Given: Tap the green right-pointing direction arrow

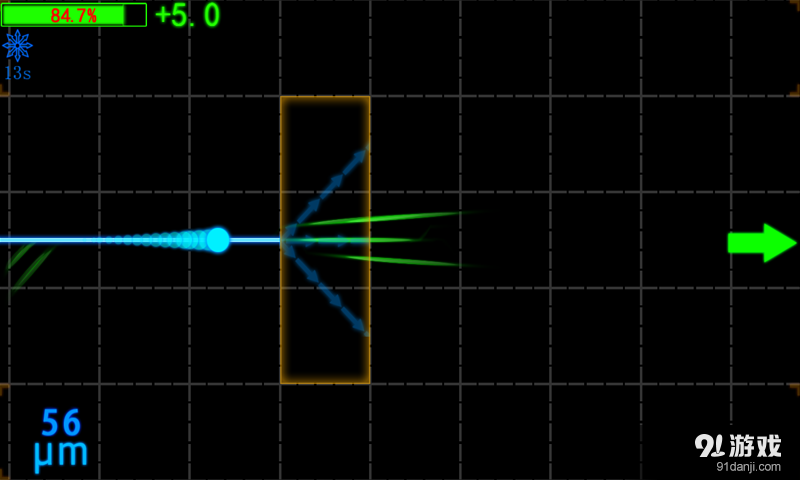Looking at the screenshot, I should tap(761, 243).
